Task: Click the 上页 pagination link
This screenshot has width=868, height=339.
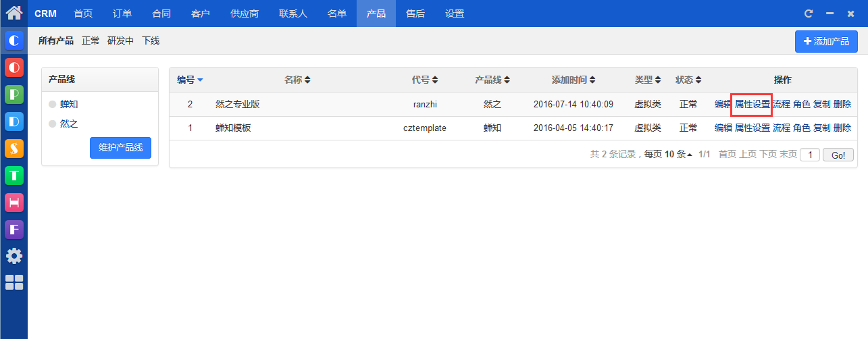Action: pos(748,154)
